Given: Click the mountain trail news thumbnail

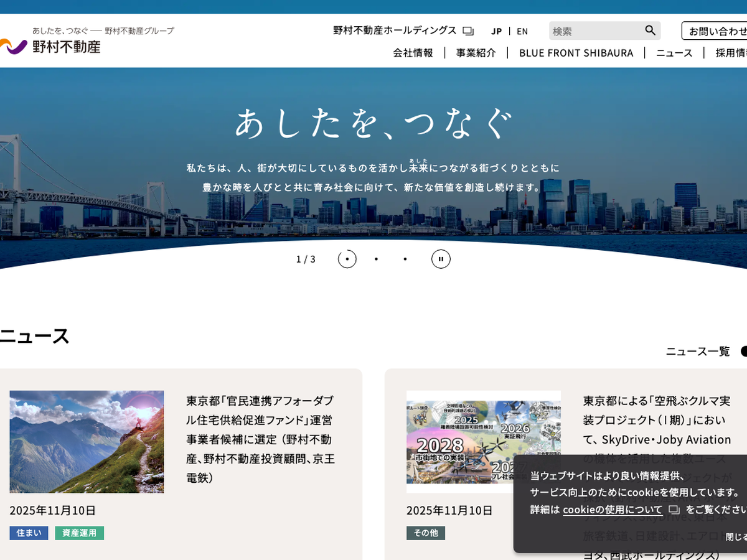Looking at the screenshot, I should [x=87, y=442].
